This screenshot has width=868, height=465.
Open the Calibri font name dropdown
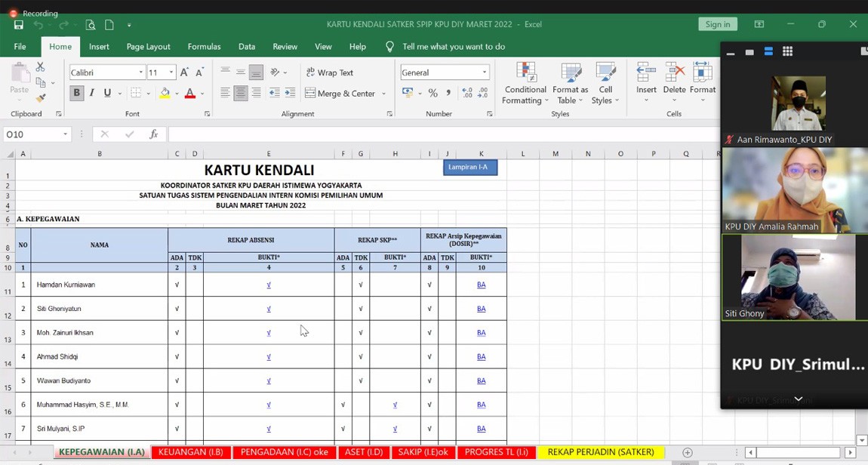140,72
